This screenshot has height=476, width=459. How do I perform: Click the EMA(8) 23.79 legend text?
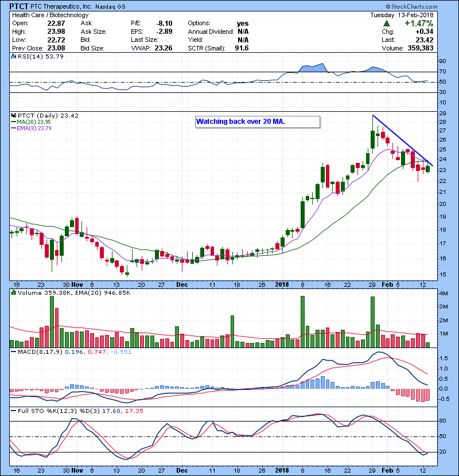34,128
